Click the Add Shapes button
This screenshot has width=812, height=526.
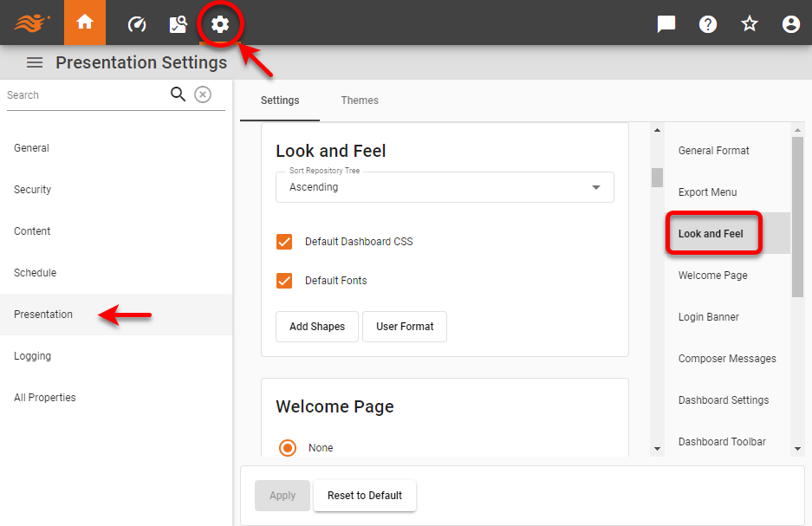(316, 327)
